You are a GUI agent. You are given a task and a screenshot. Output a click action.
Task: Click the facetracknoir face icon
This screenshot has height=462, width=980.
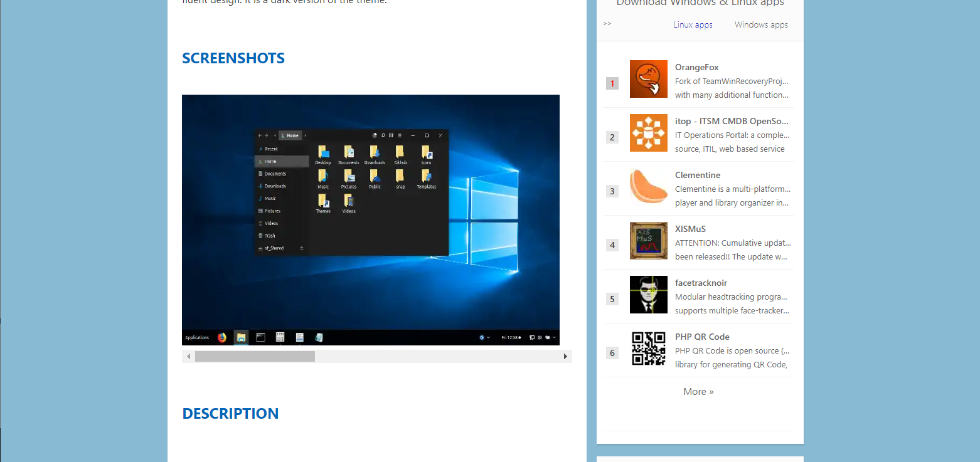649,295
